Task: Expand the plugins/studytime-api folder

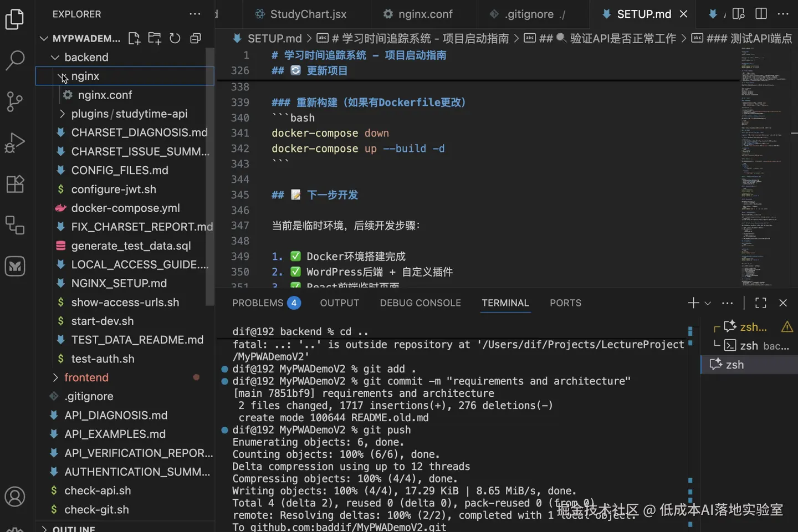Action: 62,114
